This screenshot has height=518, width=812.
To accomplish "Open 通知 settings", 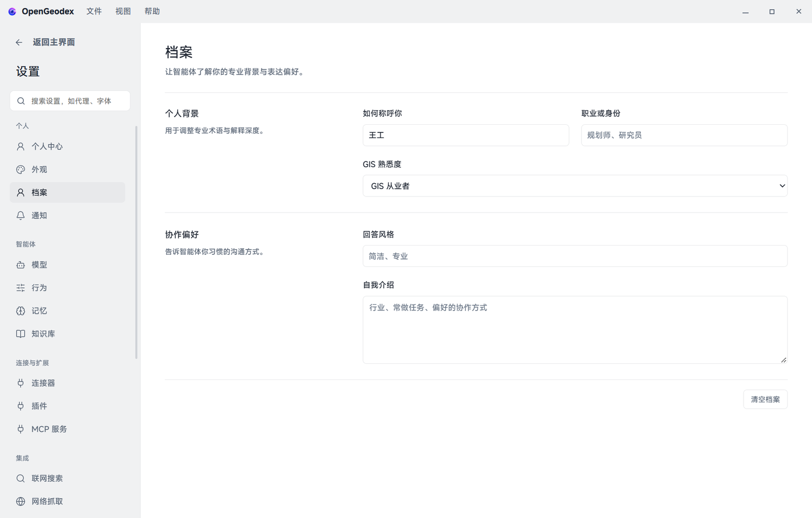I will coord(67,216).
